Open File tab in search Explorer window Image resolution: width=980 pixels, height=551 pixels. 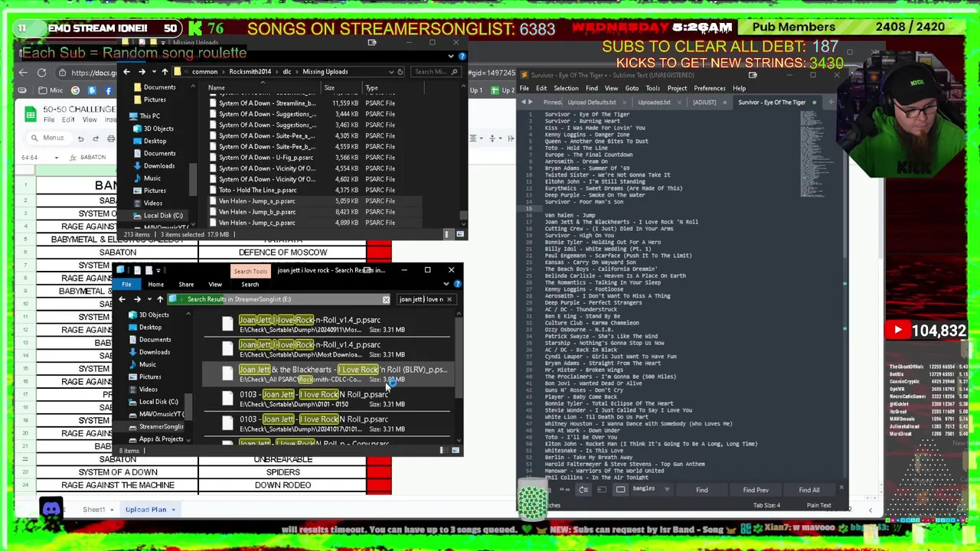click(x=126, y=285)
